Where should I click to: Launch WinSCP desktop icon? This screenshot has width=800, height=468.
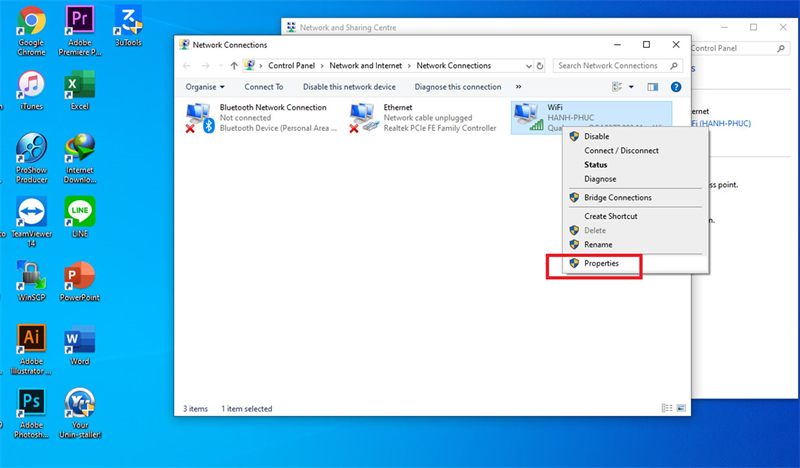[31, 281]
